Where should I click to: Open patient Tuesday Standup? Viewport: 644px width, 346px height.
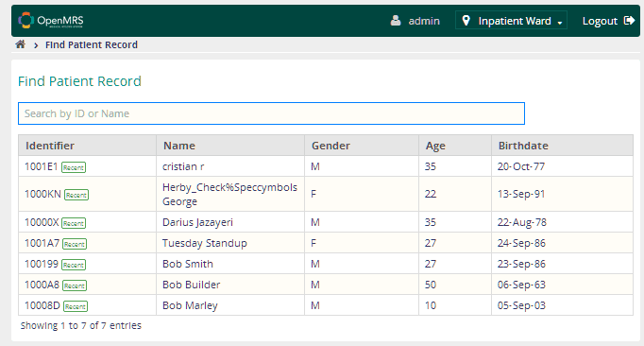205,243
